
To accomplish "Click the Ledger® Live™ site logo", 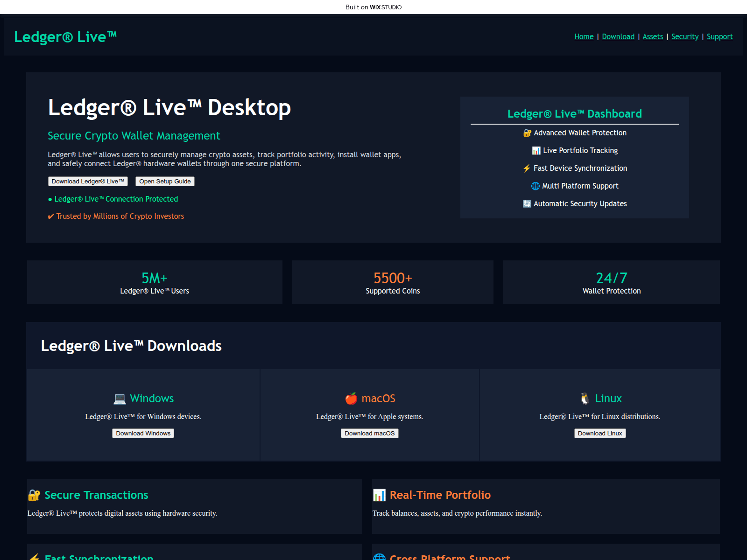I will (x=65, y=37).
